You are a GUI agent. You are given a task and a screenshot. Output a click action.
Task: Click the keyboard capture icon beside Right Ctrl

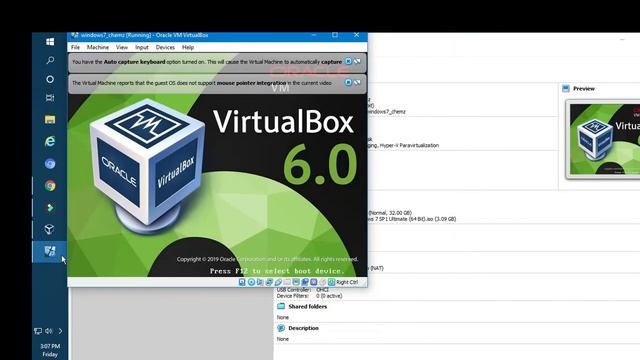point(331,282)
